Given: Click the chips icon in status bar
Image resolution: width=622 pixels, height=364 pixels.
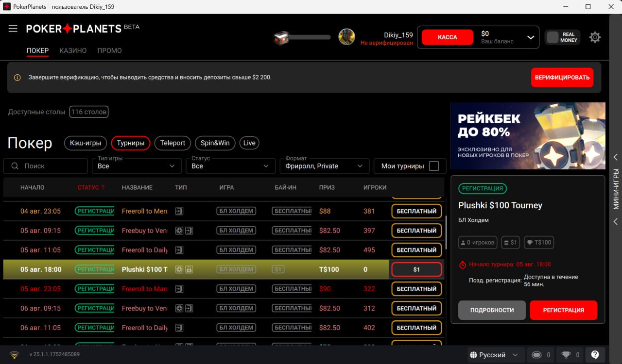Looking at the screenshot, I should (x=536, y=355).
